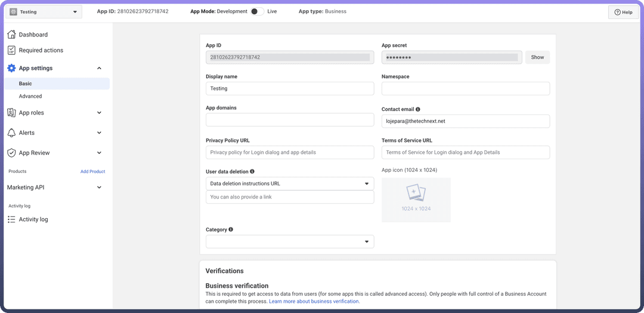
Task: Click the Dashboard home icon
Action: click(11, 35)
